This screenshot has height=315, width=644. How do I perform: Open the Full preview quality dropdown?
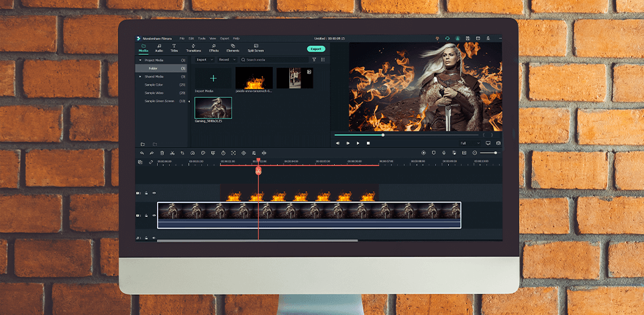pos(470,143)
